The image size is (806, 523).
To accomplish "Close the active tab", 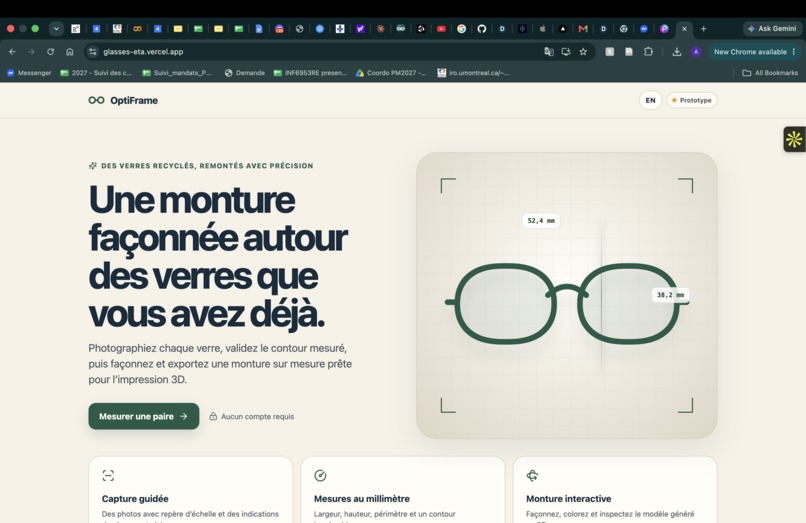I will coord(684,29).
